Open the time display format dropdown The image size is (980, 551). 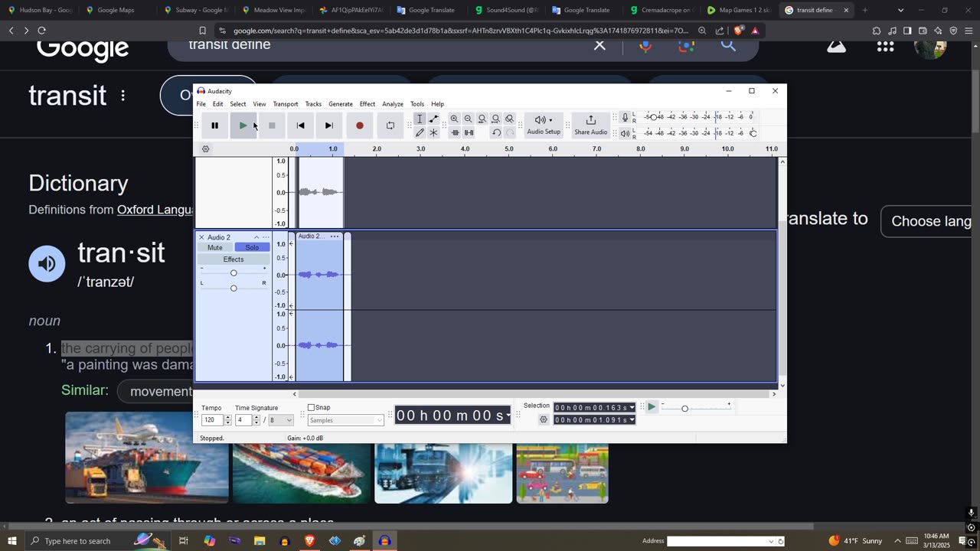coord(508,416)
